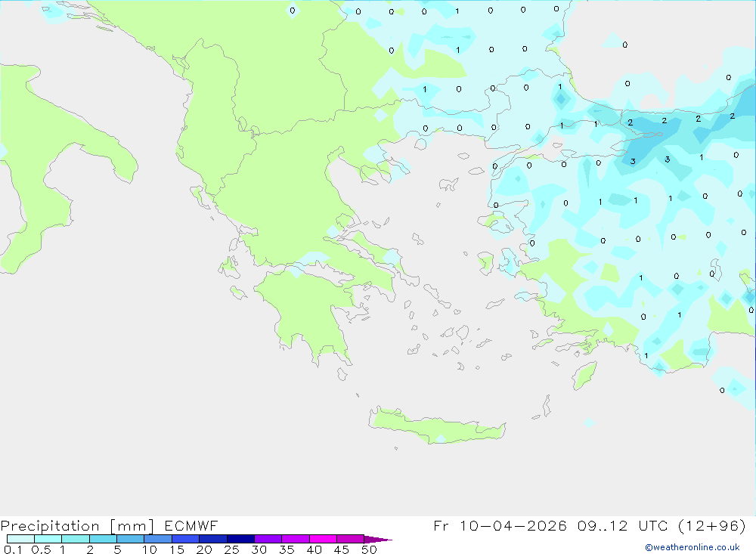Pick the 10–15 mm blue legend swatch
The height and width of the screenshot is (554, 756).
pos(158,539)
